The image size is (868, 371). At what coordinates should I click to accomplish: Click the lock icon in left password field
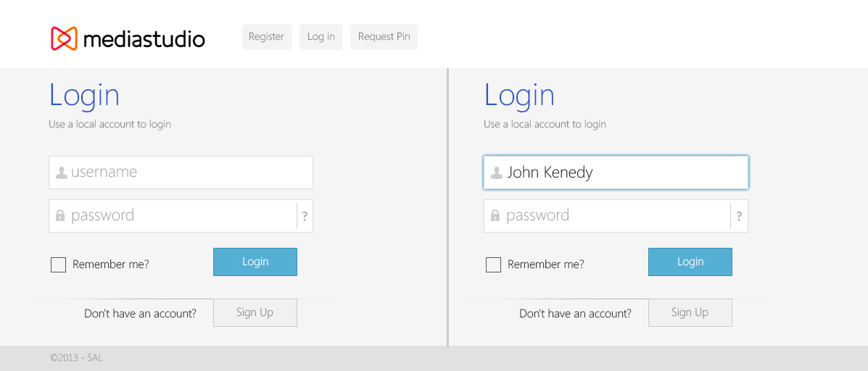click(x=60, y=216)
